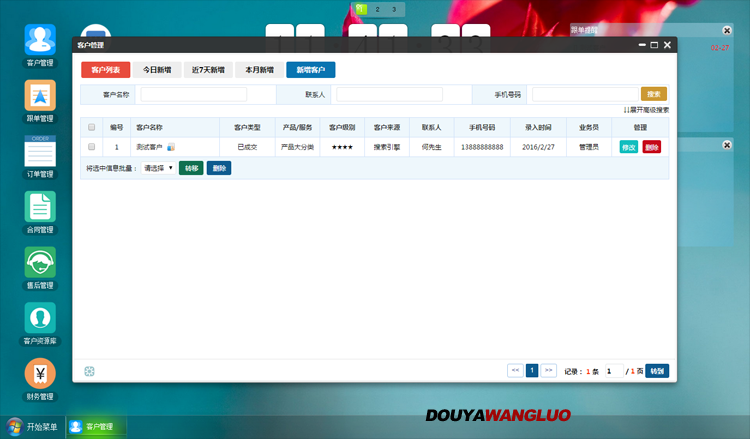This screenshot has height=439, width=750.
Task: Switch to desktop page 2
Action: pos(377,9)
